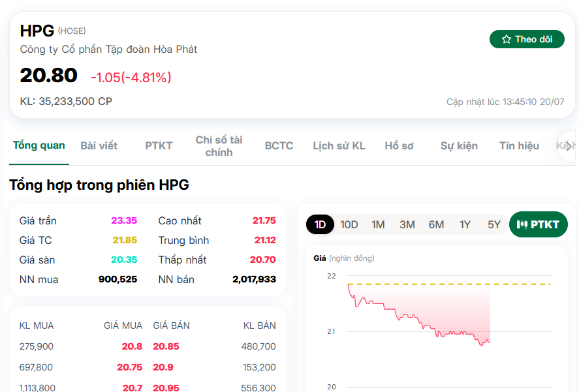
Task: Click the candlestick icon in PTKT button
Action: (x=522, y=224)
